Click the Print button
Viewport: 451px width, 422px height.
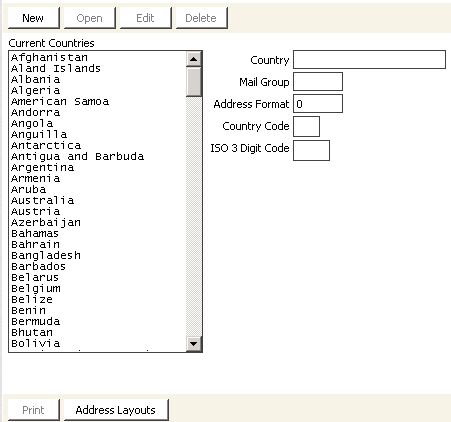pos(34,410)
